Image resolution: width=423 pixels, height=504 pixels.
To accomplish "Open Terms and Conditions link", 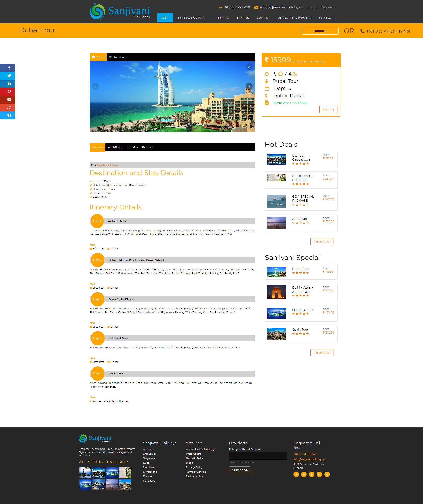I will 290,103.
